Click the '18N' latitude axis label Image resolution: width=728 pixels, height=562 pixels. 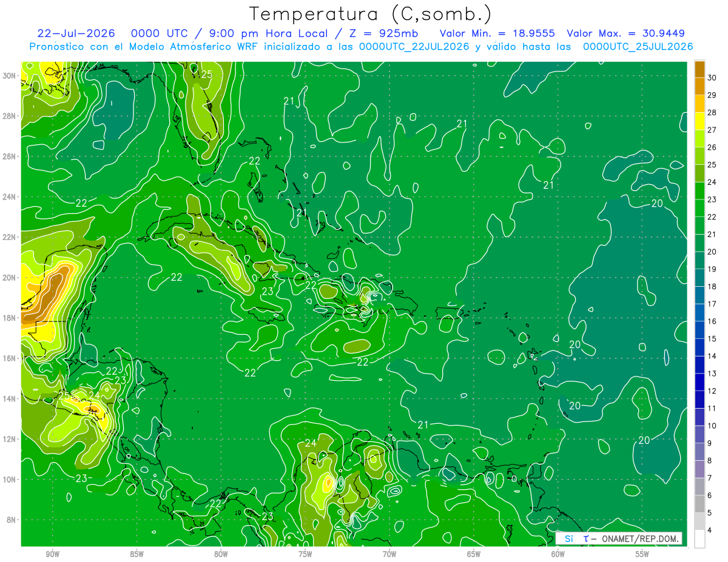10,318
